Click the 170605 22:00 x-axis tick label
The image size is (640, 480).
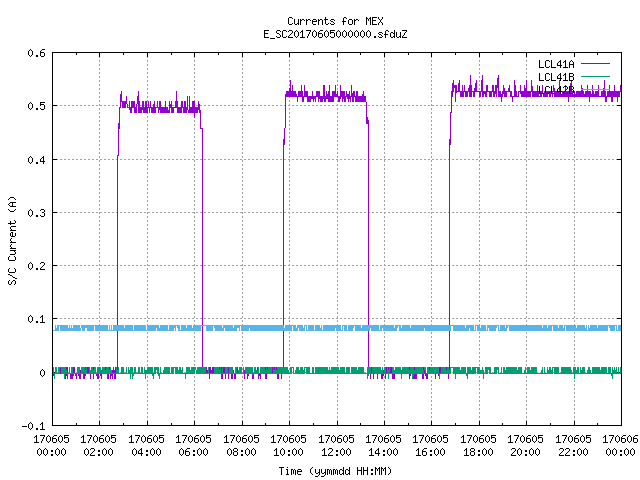point(573,445)
